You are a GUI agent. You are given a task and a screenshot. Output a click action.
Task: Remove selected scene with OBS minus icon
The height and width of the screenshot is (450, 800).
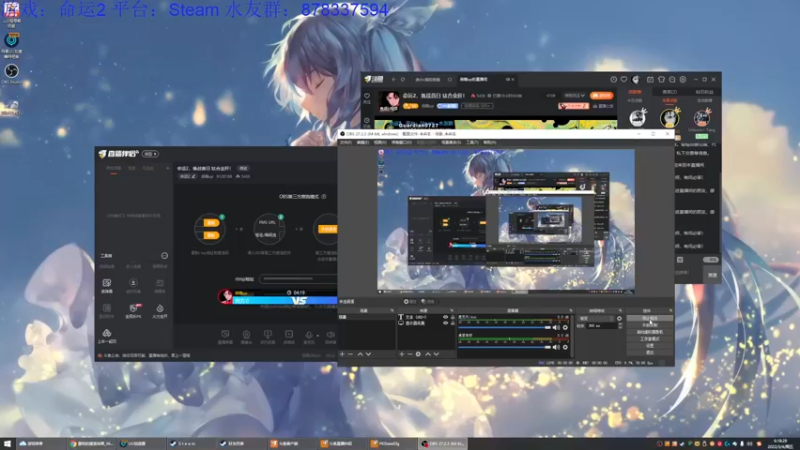click(x=350, y=354)
